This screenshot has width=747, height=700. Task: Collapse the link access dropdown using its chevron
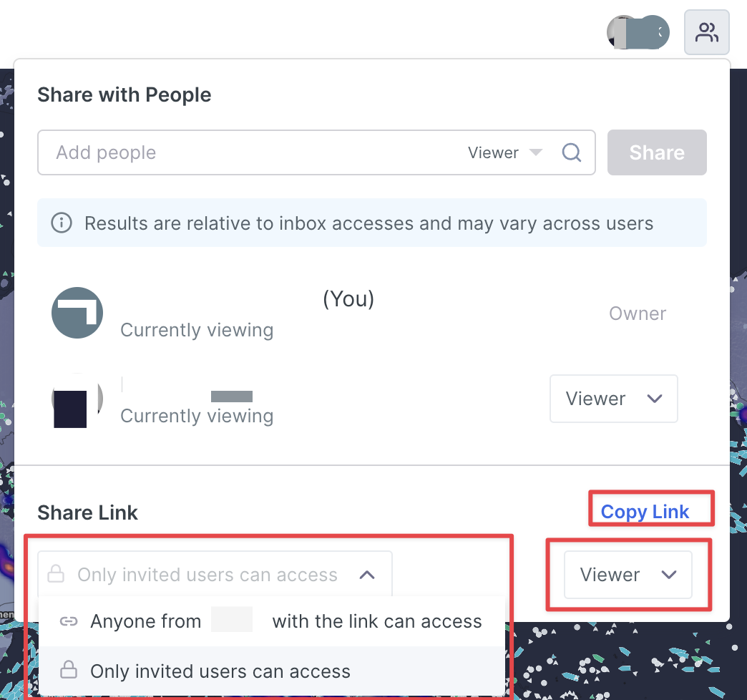pos(367,575)
